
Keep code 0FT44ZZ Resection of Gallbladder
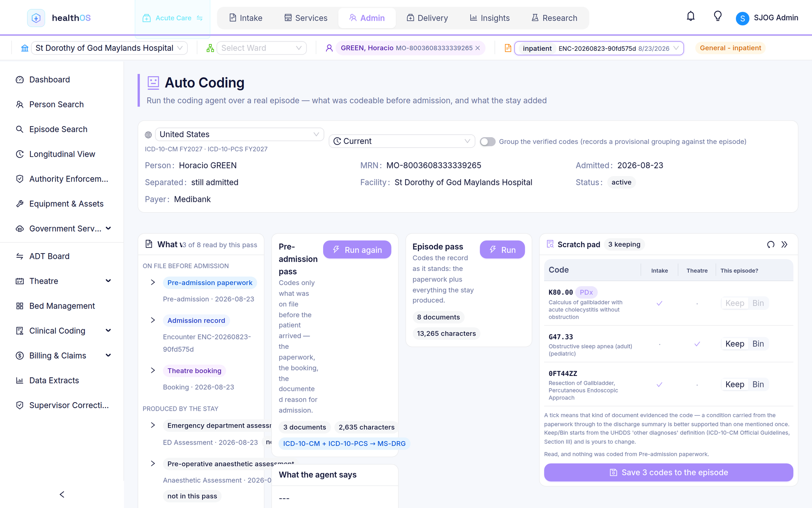point(735,384)
